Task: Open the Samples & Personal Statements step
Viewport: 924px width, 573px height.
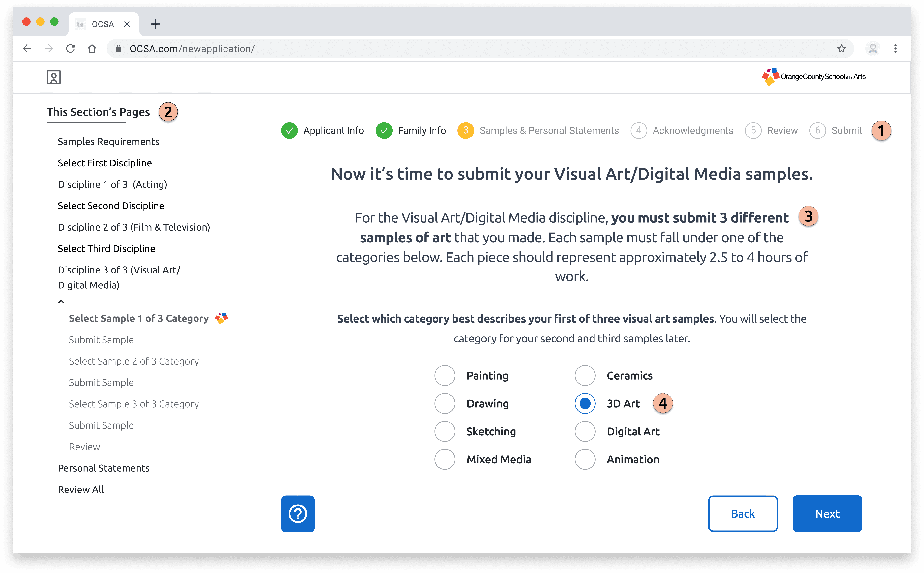Action: [549, 131]
